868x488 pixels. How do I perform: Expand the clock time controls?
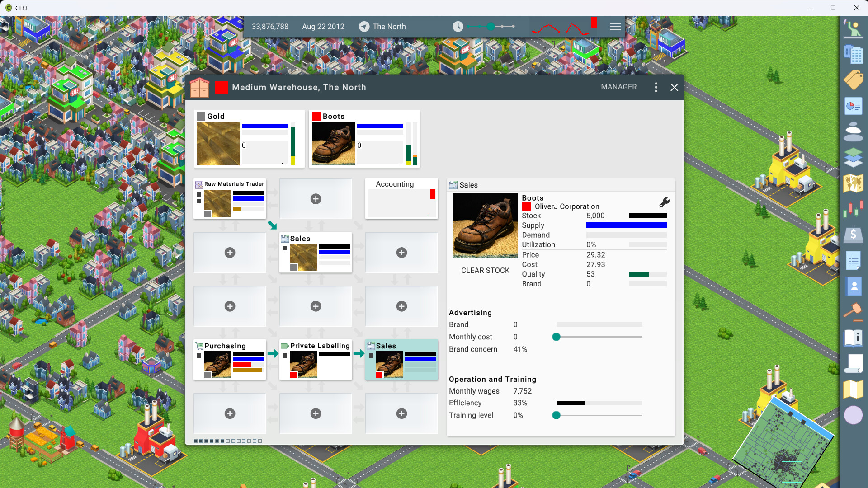click(458, 27)
